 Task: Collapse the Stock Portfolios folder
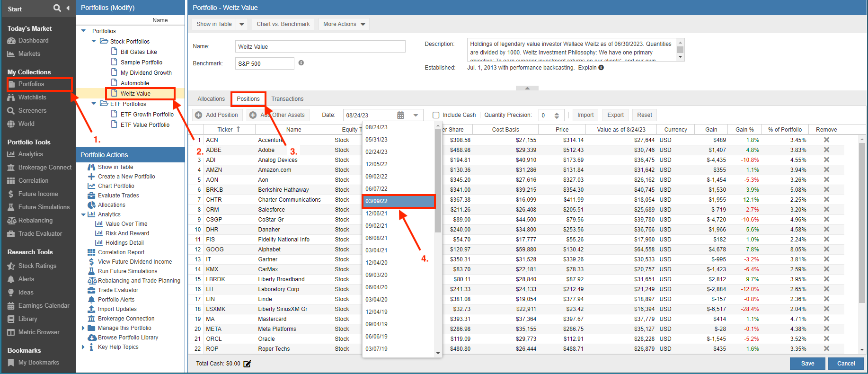(x=94, y=41)
